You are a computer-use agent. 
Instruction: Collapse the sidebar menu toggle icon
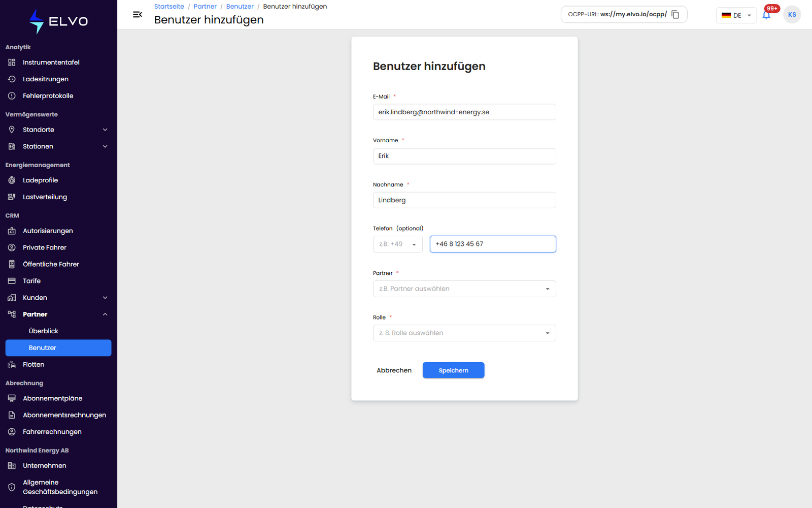click(137, 15)
